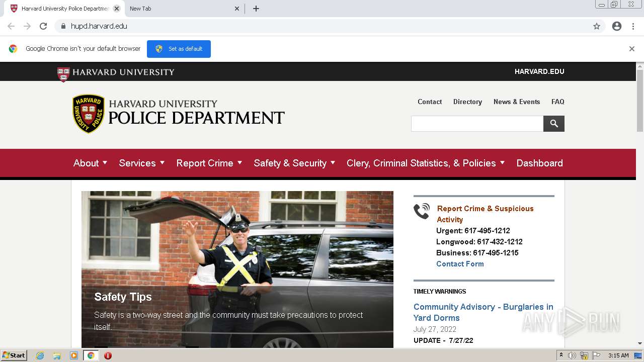Click the HARVARD.EDU link
644x362 pixels.
[539, 71]
